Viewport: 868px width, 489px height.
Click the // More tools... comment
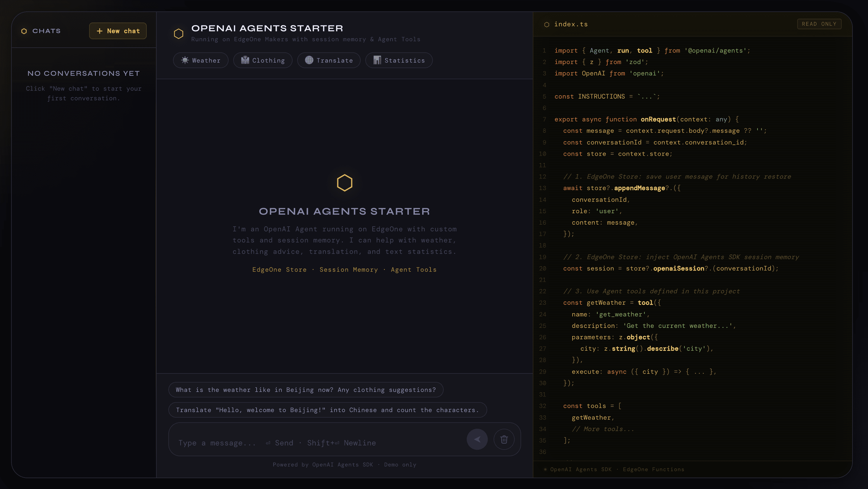[603, 429]
